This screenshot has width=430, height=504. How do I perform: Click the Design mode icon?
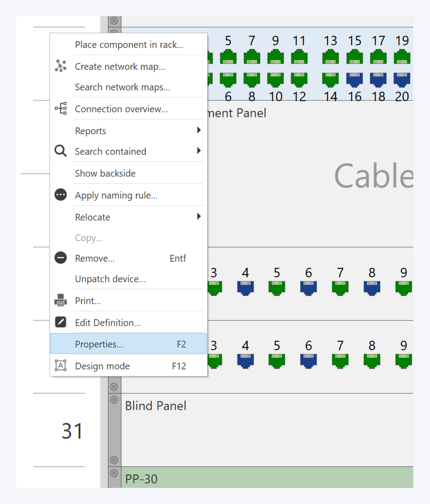[61, 365]
